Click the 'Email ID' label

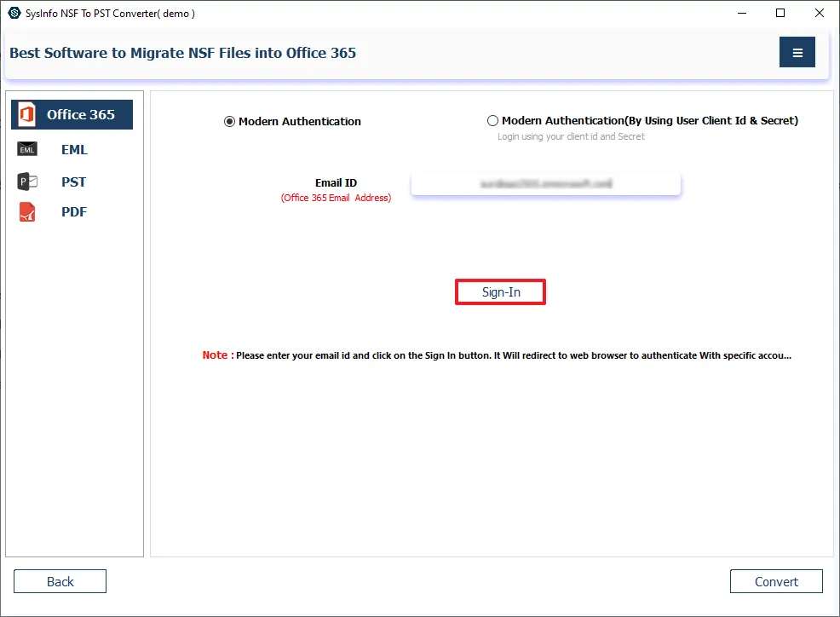point(336,182)
